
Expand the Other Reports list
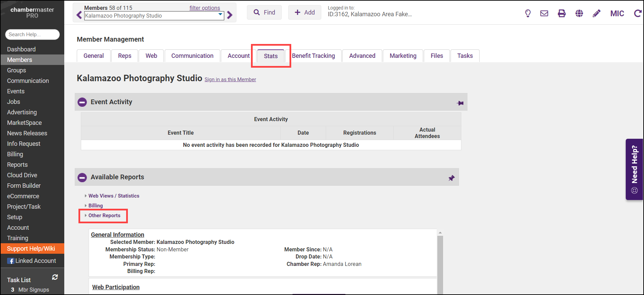point(104,215)
